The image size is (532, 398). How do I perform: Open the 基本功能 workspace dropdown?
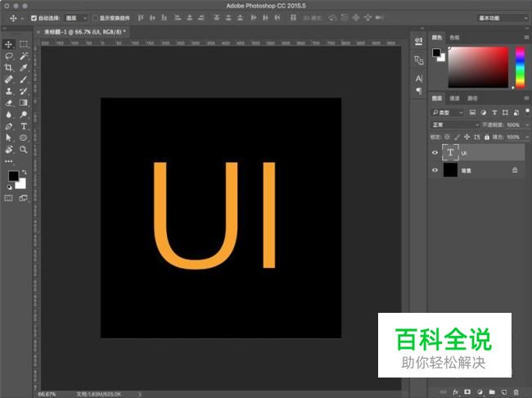click(501, 17)
